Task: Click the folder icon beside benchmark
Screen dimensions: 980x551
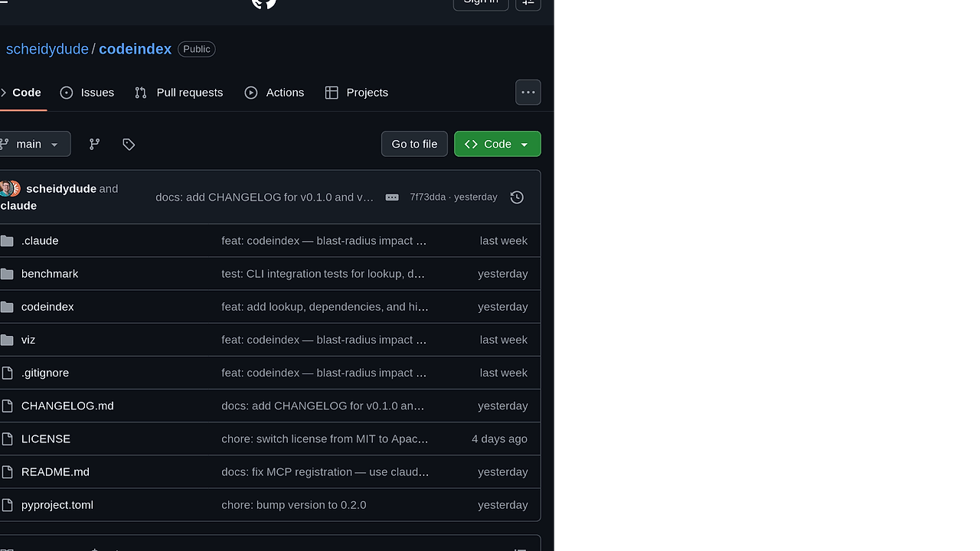Action: [x=7, y=274]
